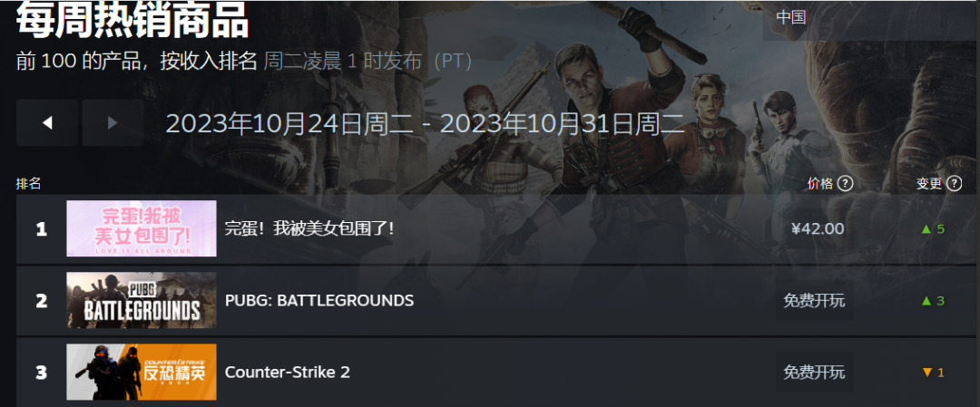
Task: Click the 排名 column header
Action: tap(29, 183)
